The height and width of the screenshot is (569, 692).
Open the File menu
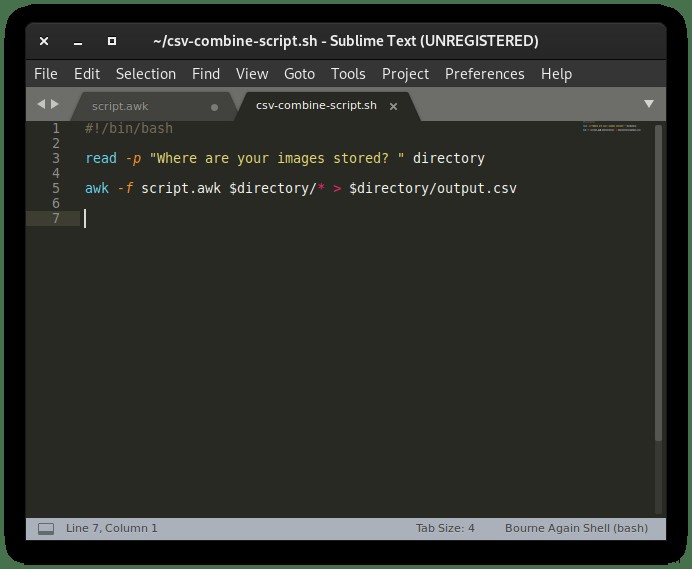(x=46, y=74)
